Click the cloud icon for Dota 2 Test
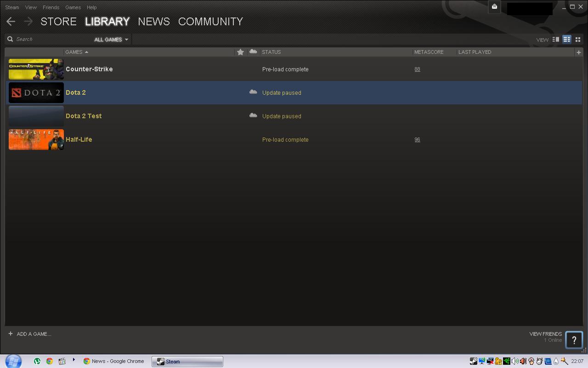The height and width of the screenshot is (368, 588). 253,115
